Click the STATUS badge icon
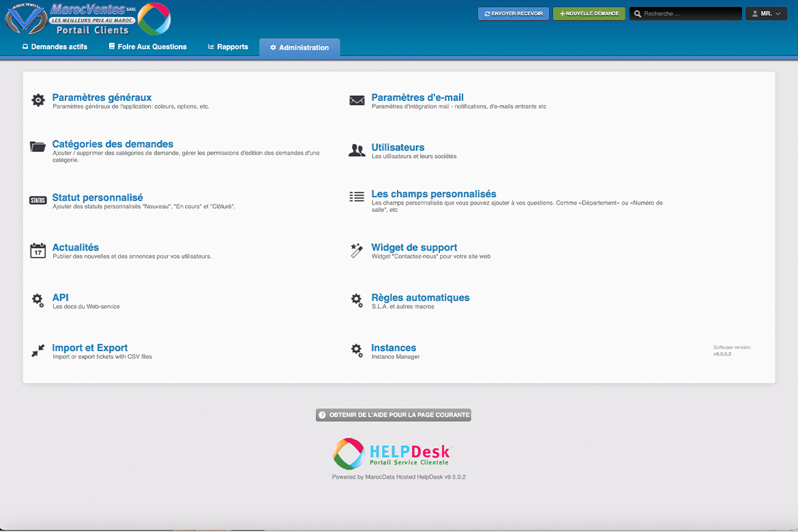 tap(38, 201)
